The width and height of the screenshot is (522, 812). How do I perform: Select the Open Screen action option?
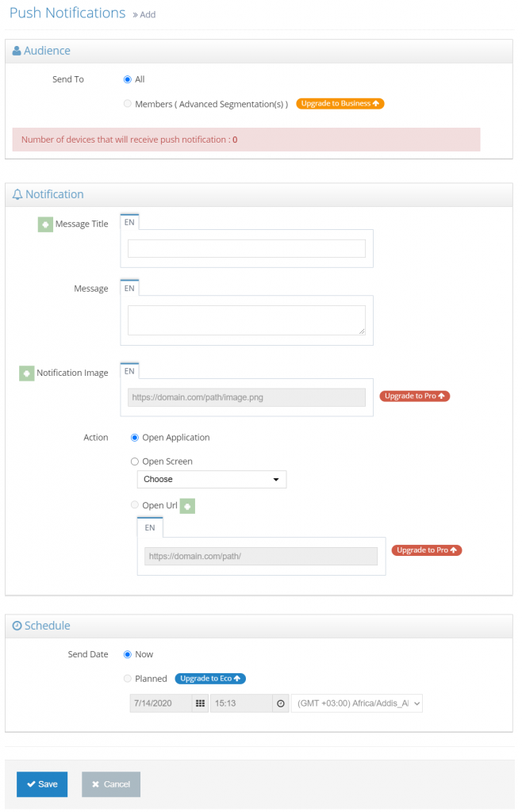coord(136,462)
